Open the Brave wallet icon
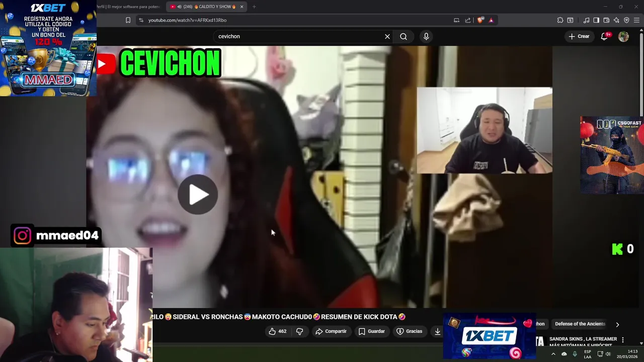The height and width of the screenshot is (362, 644). pyautogui.click(x=606, y=20)
